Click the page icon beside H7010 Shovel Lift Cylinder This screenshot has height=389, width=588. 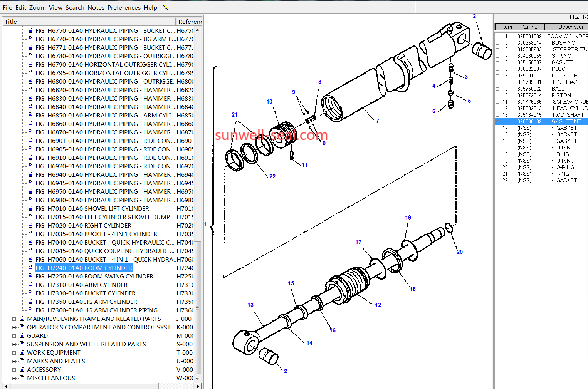click(30, 208)
